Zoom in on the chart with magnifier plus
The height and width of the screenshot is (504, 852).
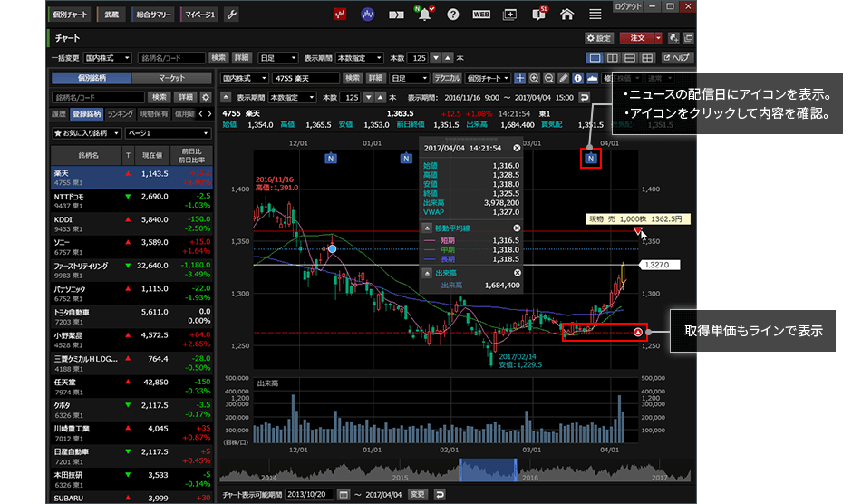tap(535, 78)
